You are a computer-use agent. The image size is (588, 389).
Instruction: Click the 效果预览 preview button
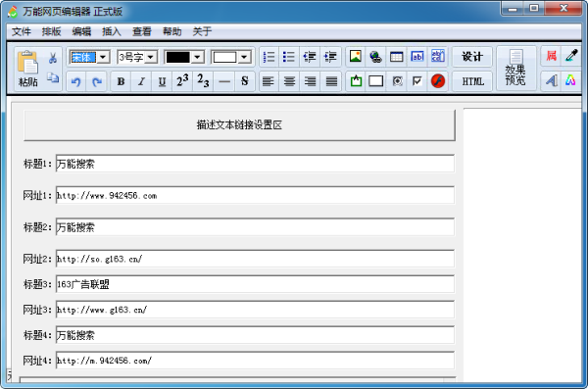click(x=516, y=69)
